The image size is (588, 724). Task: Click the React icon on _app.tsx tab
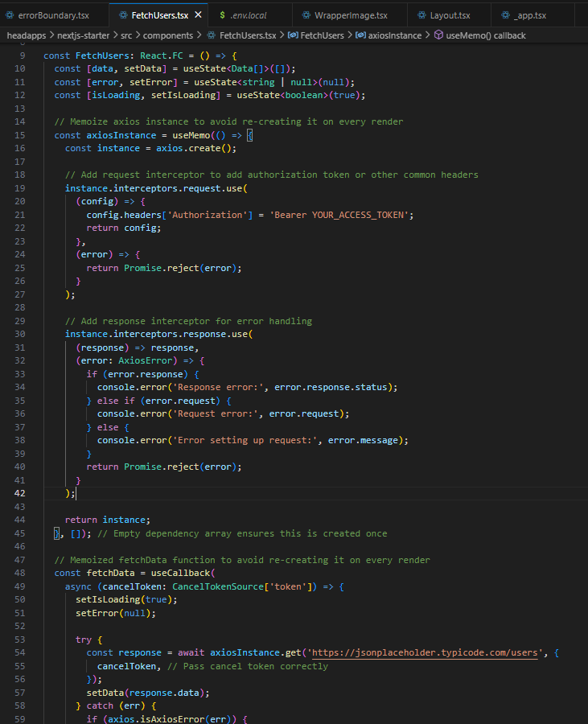[x=504, y=15]
